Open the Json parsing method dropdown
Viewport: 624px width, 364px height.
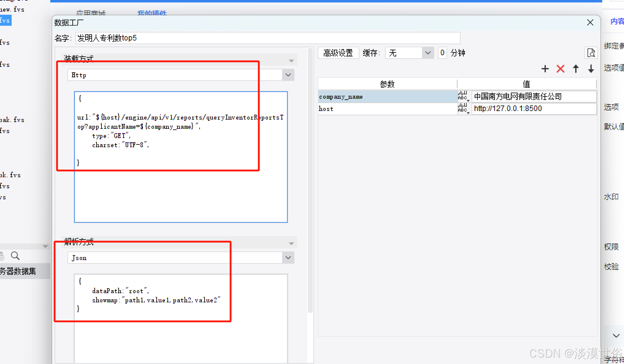click(288, 258)
